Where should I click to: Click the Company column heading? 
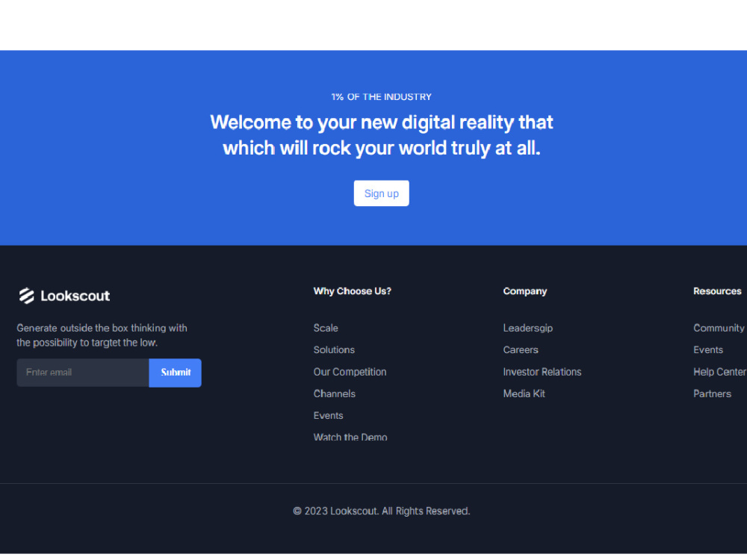pyautogui.click(x=524, y=291)
